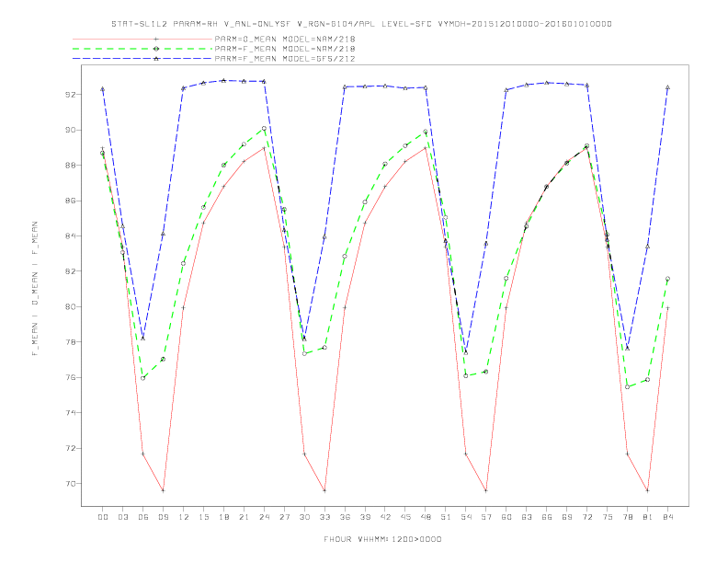Click the blue dashed legend line sample

pyautogui.click(x=142, y=59)
